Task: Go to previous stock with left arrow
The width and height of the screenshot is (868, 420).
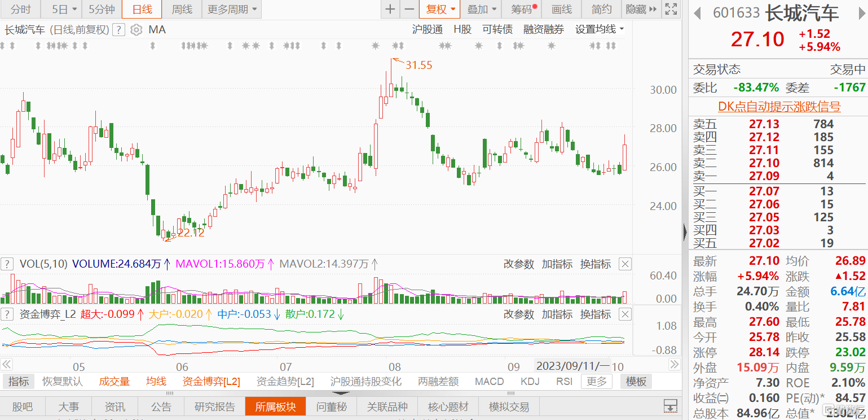Action: point(698,12)
